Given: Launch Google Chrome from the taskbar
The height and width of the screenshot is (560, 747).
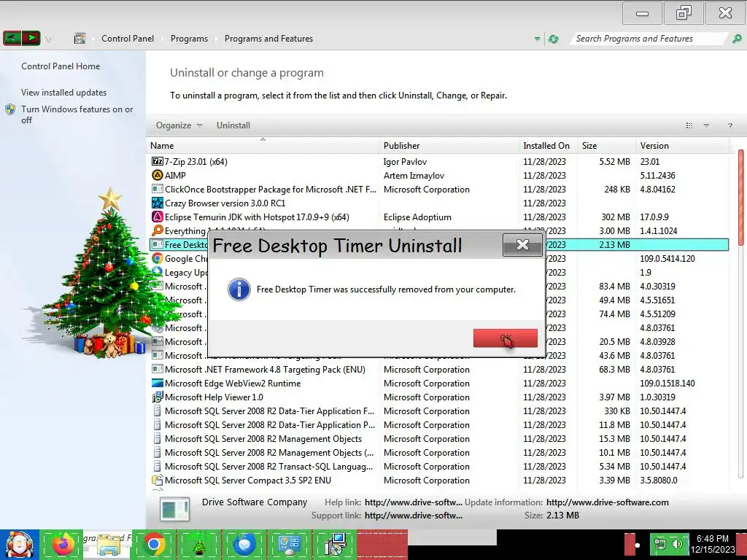Looking at the screenshot, I should coord(153,544).
